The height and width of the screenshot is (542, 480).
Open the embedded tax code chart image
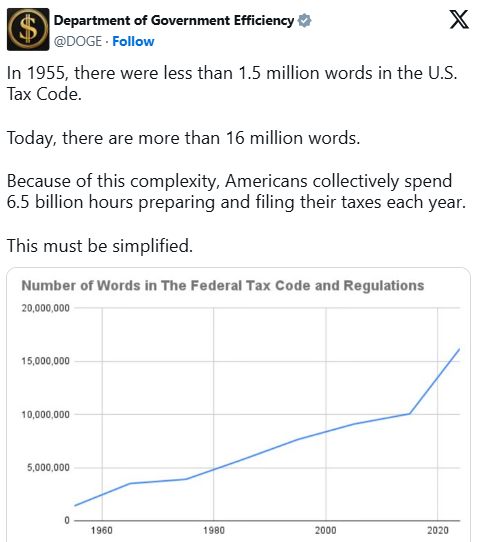(x=238, y=404)
